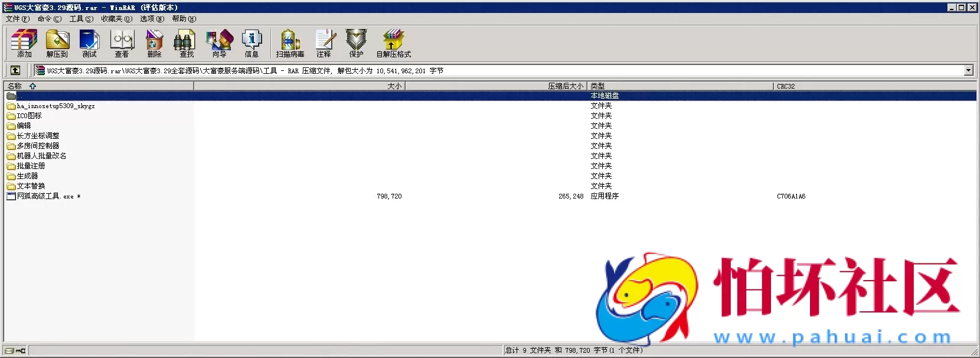980x358 pixels.
Task: Open the 工具(S) menu
Action: click(x=81, y=19)
